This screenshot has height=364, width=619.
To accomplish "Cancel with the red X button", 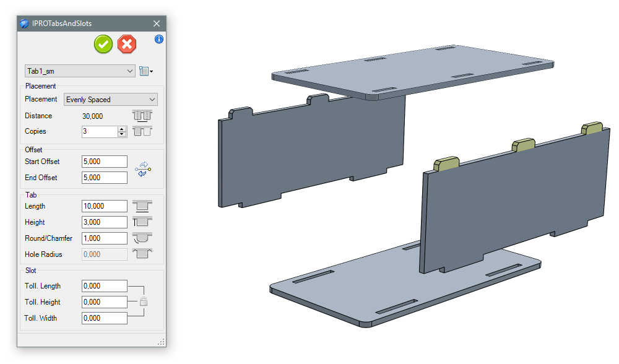I will (x=127, y=44).
